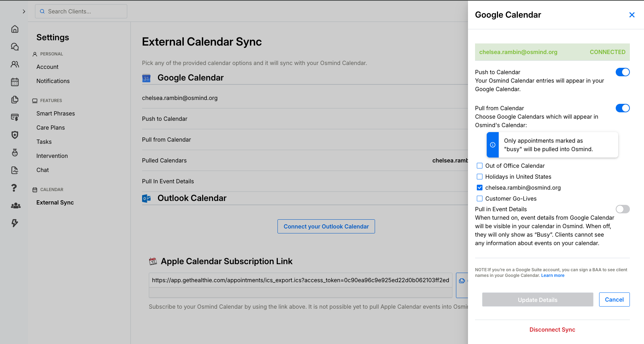Click the Cancel button

pos(614,299)
